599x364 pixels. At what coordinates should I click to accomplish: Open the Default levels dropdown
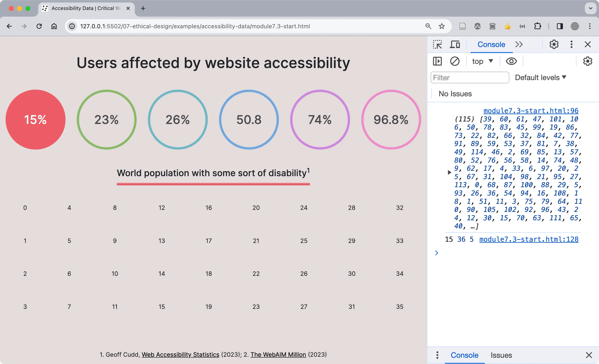tap(541, 77)
